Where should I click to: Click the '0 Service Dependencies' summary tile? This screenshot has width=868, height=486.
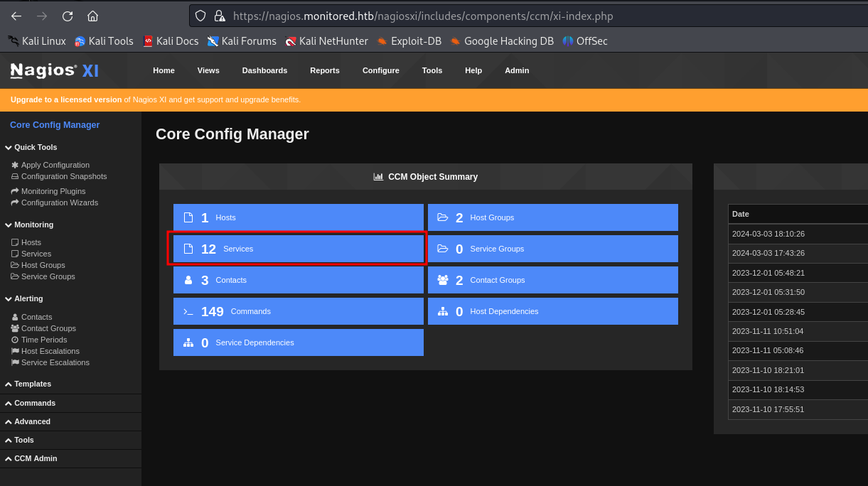(x=299, y=342)
